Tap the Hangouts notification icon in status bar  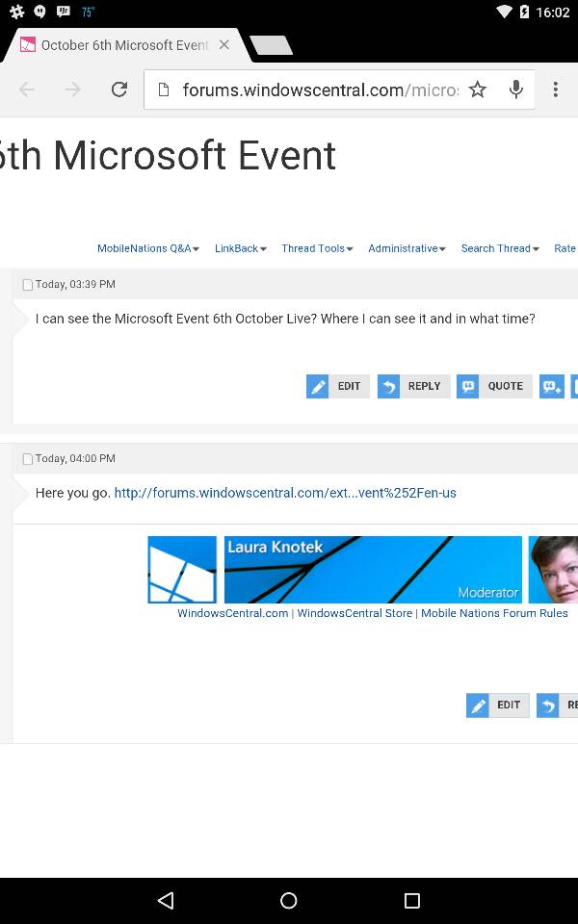pyautogui.click(x=40, y=12)
